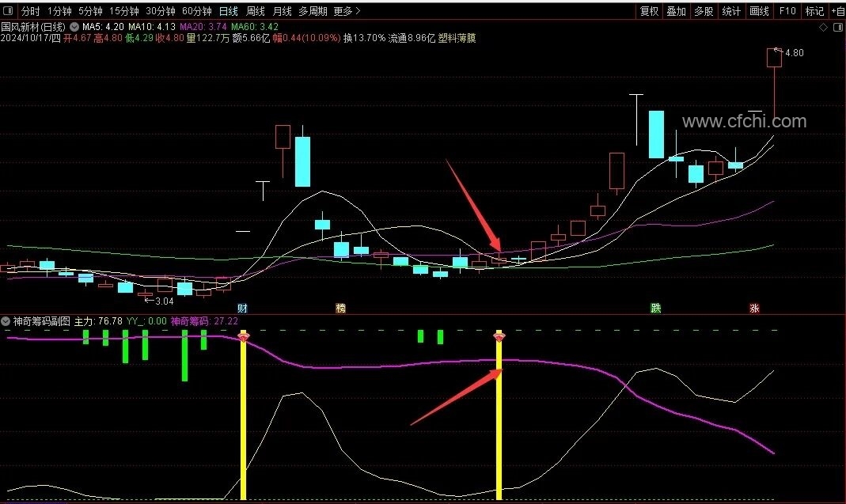This screenshot has height=504, width=846.
Task: Open 统计 statistics tool
Action: (x=731, y=11)
